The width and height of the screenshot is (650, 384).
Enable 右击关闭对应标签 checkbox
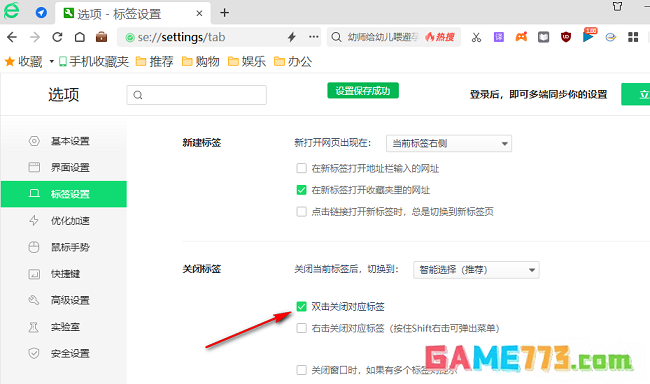301,328
